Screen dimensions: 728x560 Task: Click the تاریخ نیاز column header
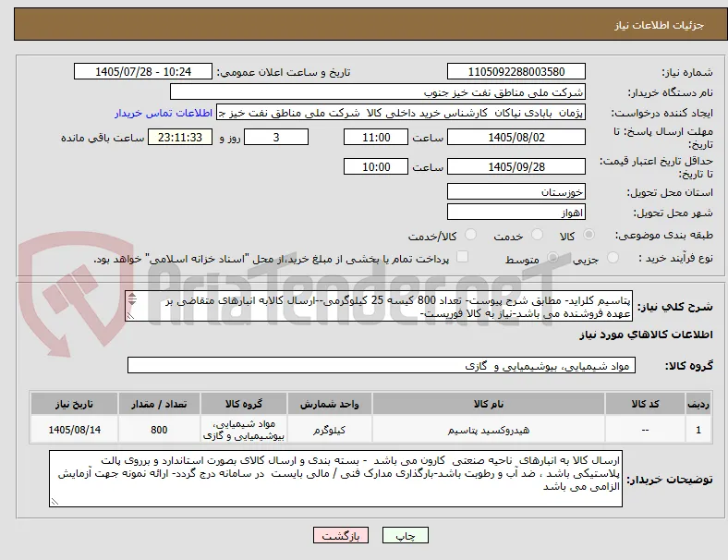[x=74, y=404]
